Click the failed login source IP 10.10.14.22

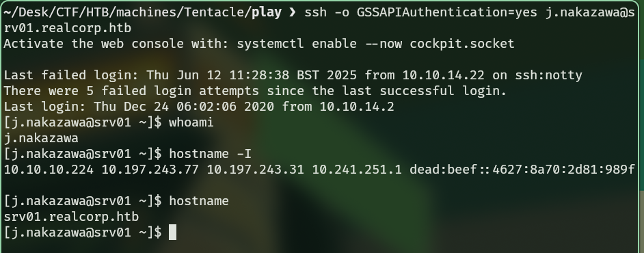tap(443, 75)
